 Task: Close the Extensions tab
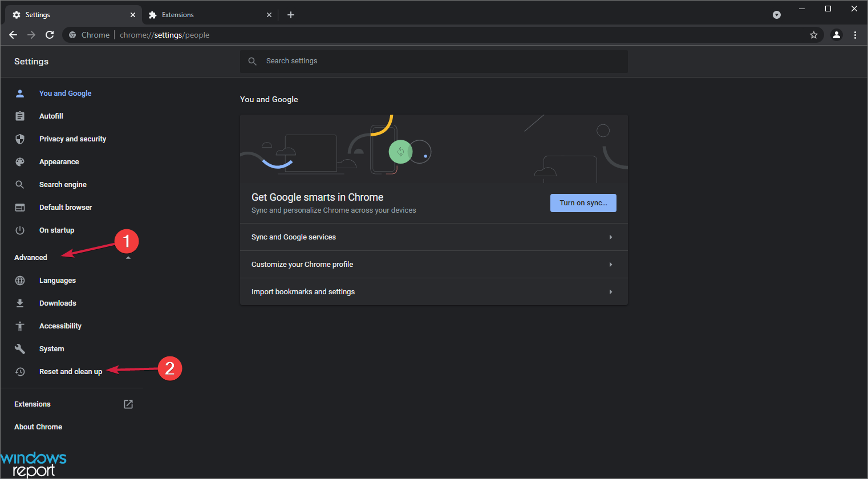coord(269,15)
